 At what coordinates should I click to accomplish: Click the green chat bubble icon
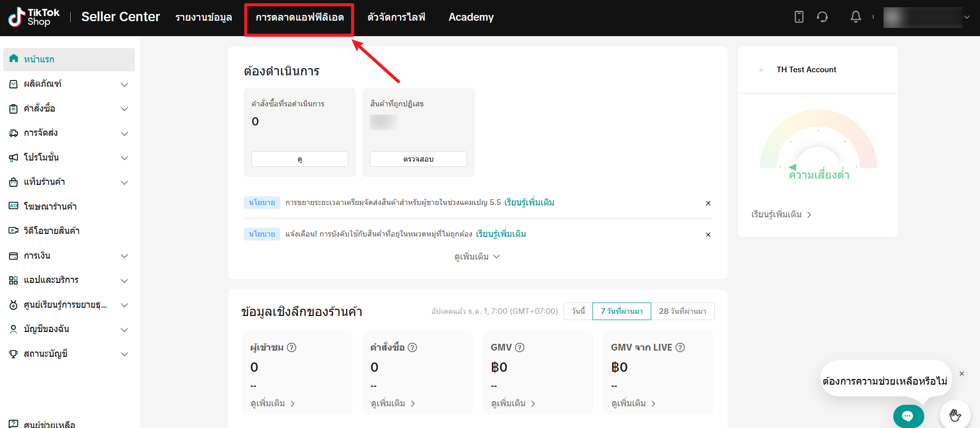pos(908,416)
